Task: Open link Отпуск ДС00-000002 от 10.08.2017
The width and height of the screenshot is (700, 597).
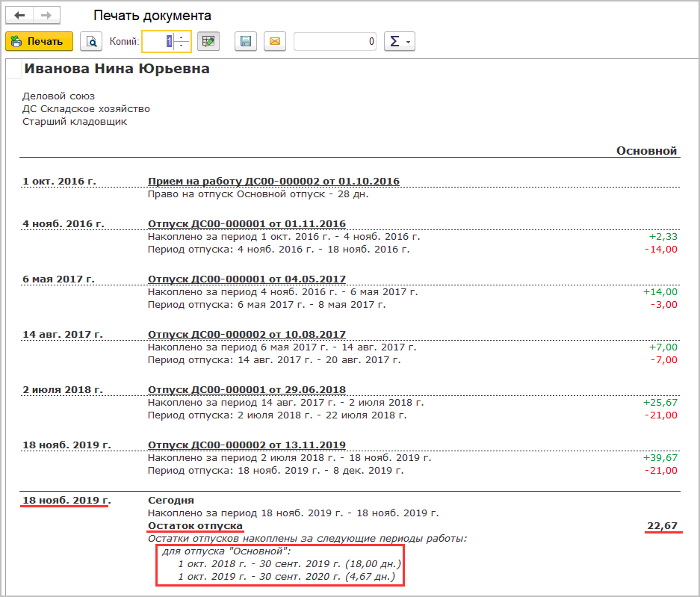Action: (x=247, y=335)
